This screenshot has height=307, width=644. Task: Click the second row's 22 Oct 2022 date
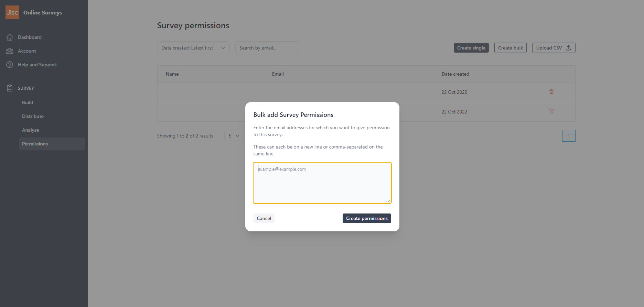click(x=454, y=112)
